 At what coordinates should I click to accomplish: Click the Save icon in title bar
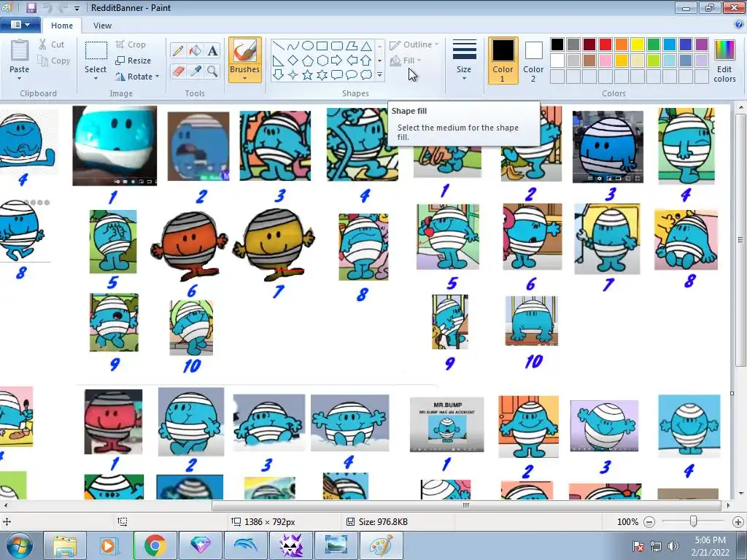(31, 7)
